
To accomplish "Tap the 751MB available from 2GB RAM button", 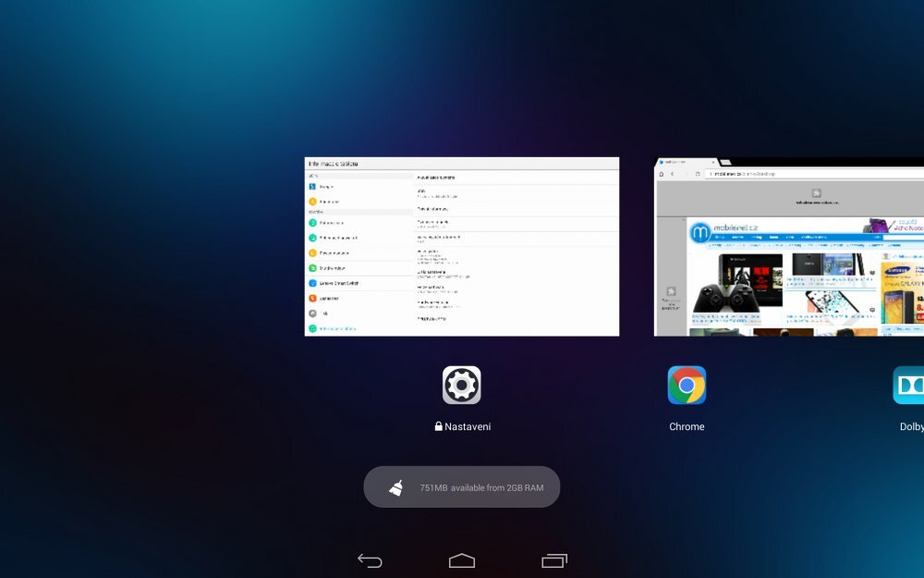I will tap(462, 486).
